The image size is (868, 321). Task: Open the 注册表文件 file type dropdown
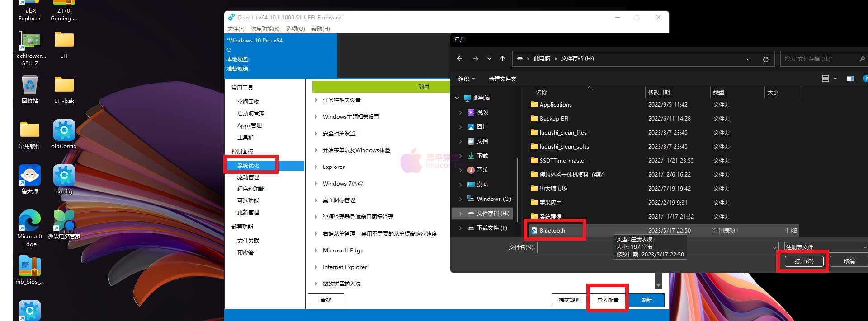[826, 247]
